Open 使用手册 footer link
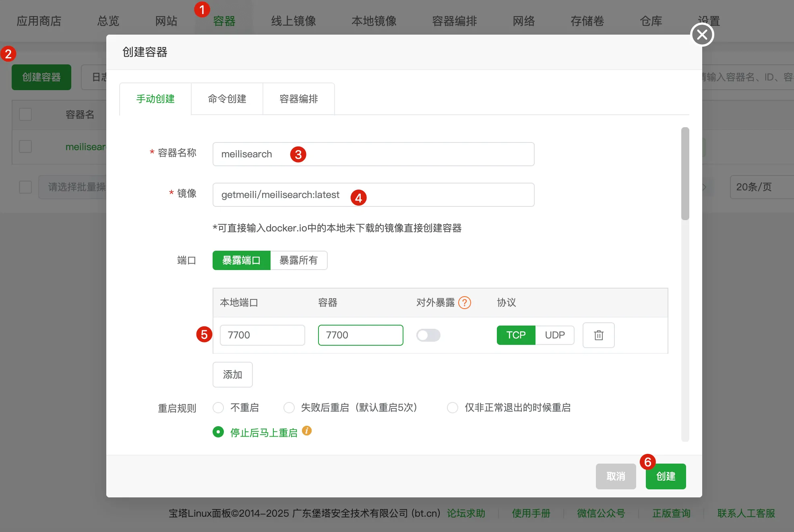Image resolution: width=794 pixels, height=532 pixels. click(531, 513)
